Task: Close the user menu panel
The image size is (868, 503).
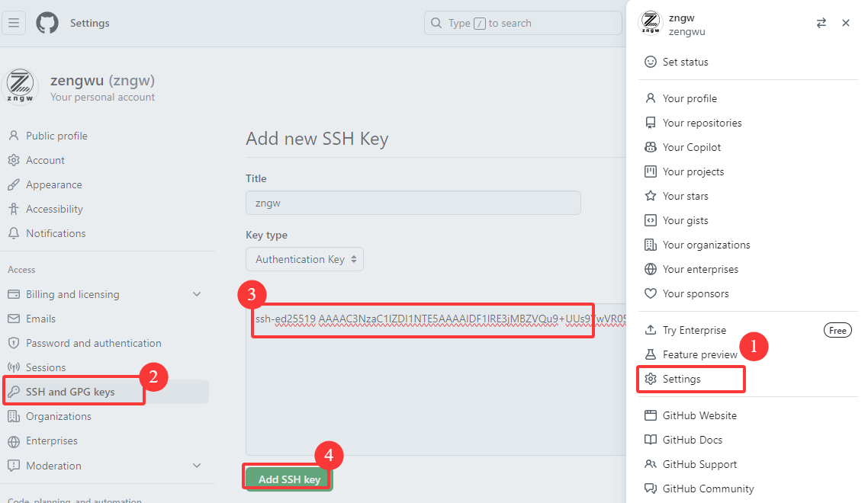Action: click(x=845, y=23)
